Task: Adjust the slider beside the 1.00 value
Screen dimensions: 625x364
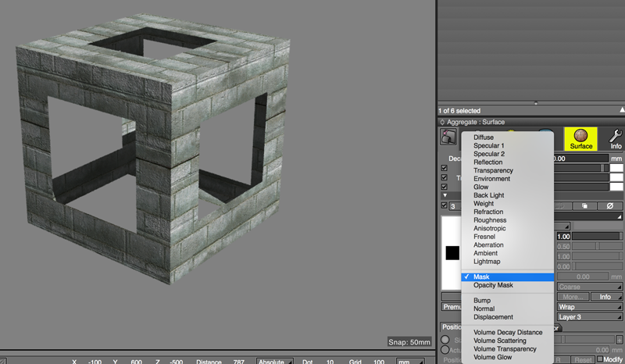Action: pos(597,237)
